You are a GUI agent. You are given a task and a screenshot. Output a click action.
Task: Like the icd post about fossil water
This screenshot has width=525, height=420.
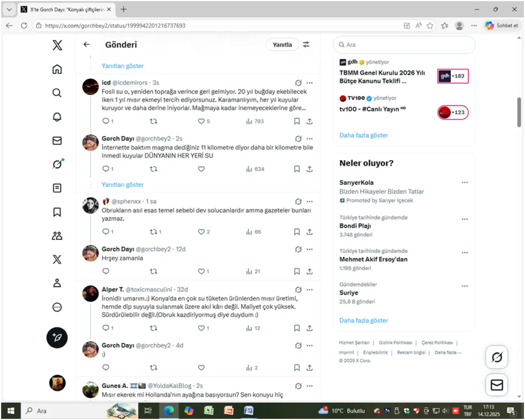(x=201, y=121)
